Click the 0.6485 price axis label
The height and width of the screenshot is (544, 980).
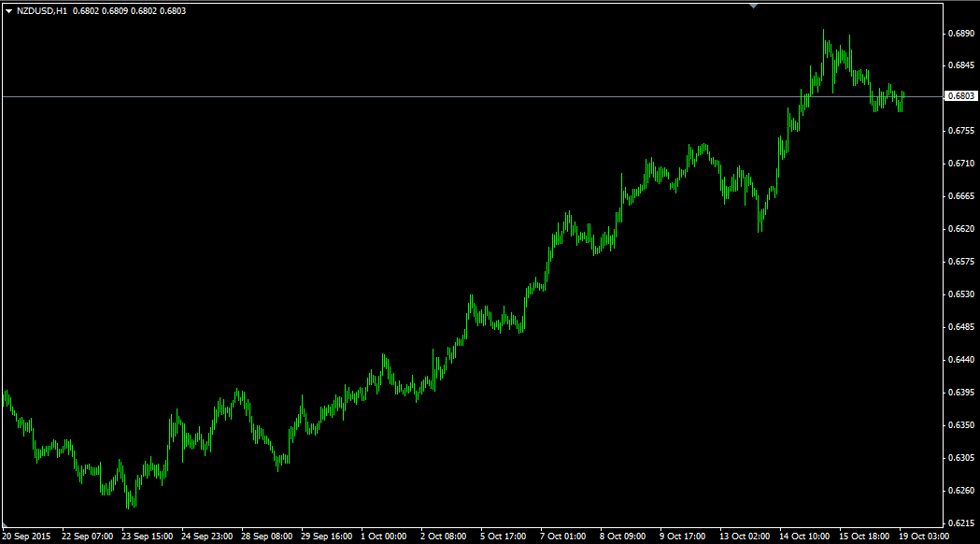[961, 326]
